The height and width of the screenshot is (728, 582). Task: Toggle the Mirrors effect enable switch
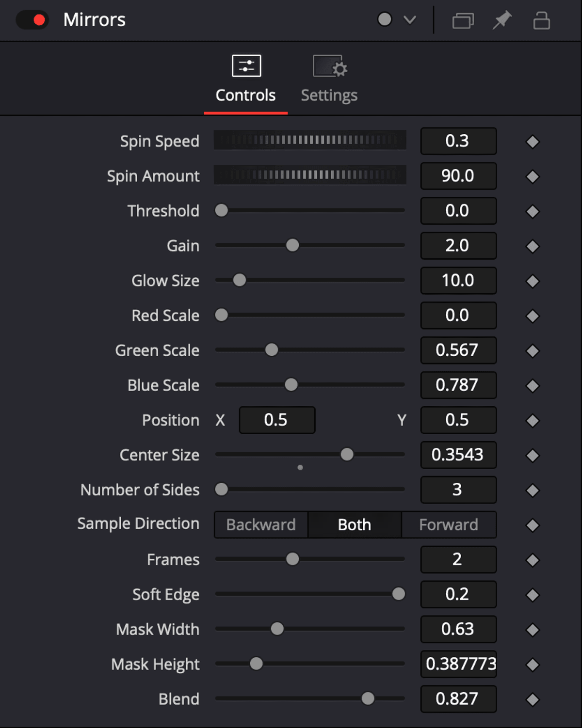click(32, 20)
